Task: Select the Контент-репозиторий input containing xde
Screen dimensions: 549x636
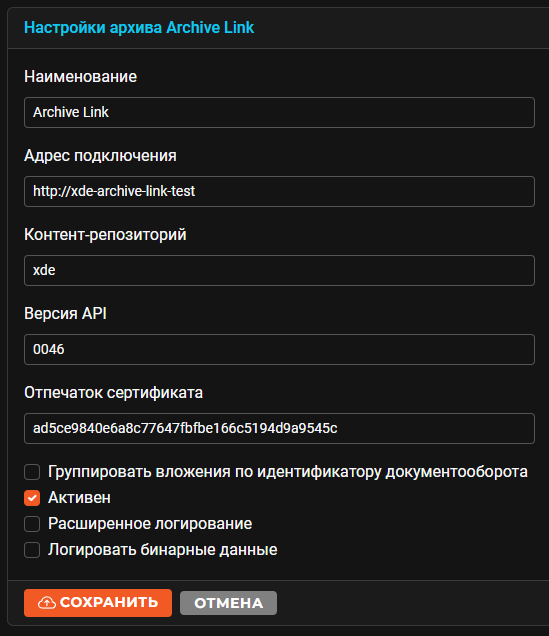Action: point(279,271)
